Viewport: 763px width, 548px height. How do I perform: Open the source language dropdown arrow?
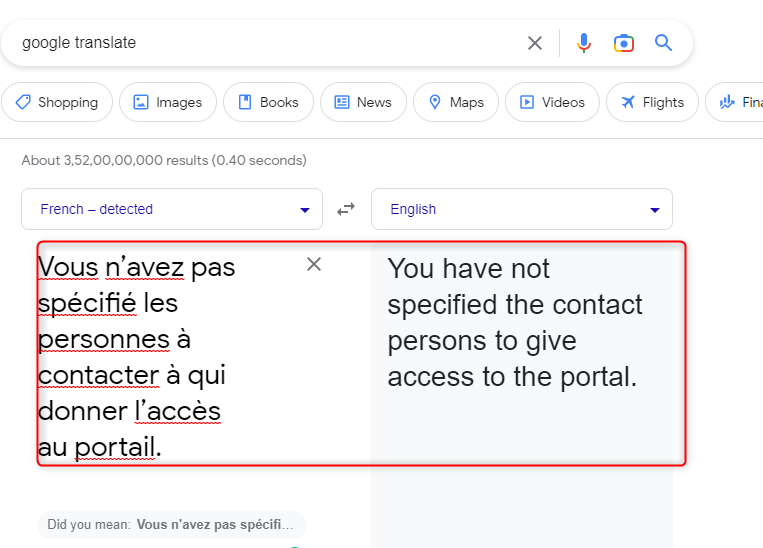point(305,210)
